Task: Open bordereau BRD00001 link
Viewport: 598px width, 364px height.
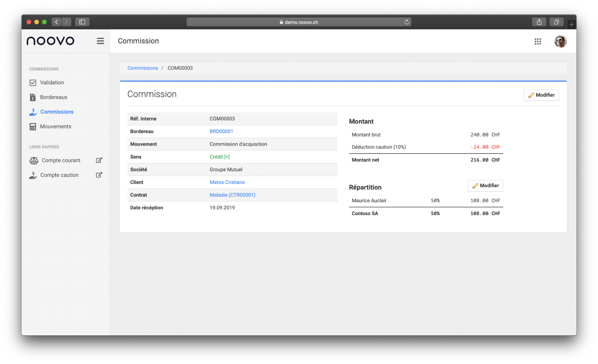Action: click(221, 131)
